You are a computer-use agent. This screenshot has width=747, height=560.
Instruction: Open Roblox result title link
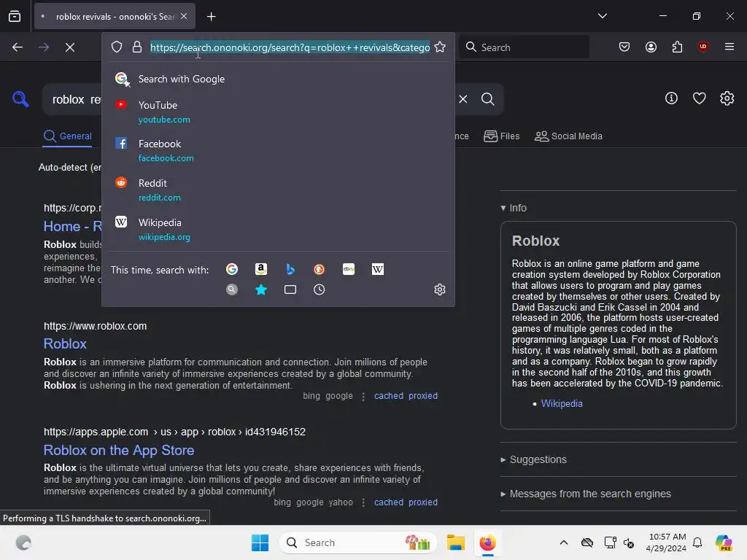(x=65, y=344)
